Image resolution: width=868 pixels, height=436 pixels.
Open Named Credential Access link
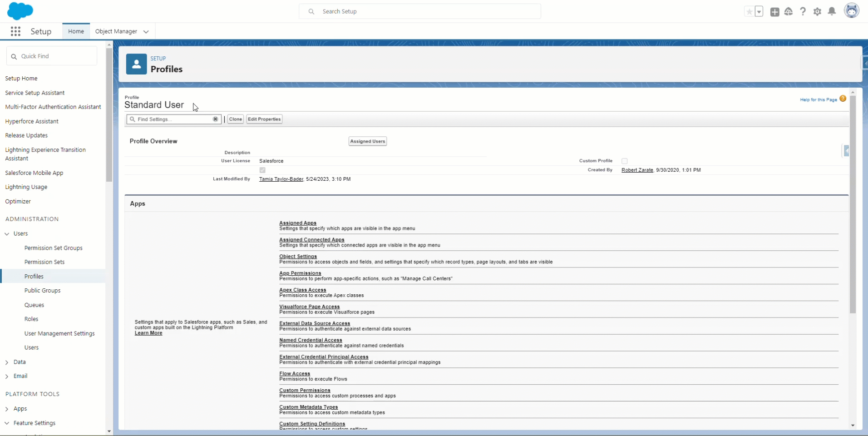tap(311, 340)
